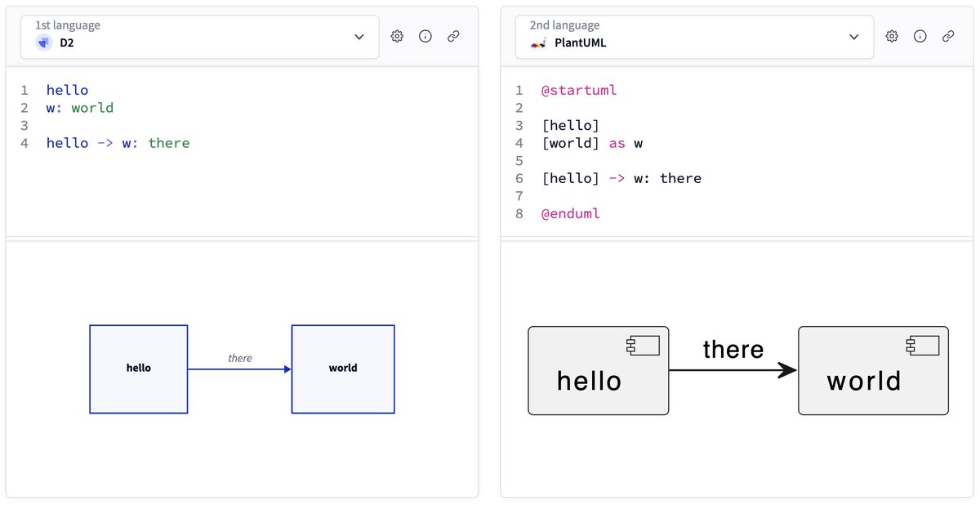Select 'world' component in PlantUML diagram
This screenshot has height=505, width=980.
[x=873, y=370]
